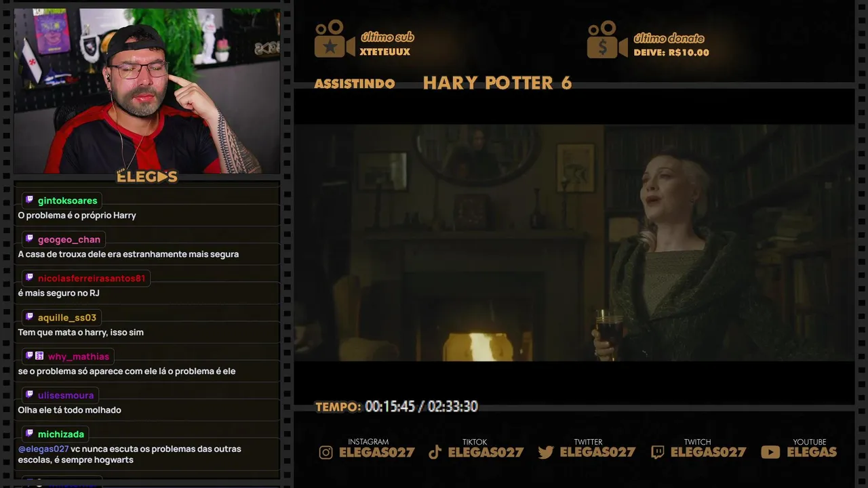Click message 'A casa de trouxa dele era estranhamente mais segura'
The image size is (868, 488).
click(128, 254)
